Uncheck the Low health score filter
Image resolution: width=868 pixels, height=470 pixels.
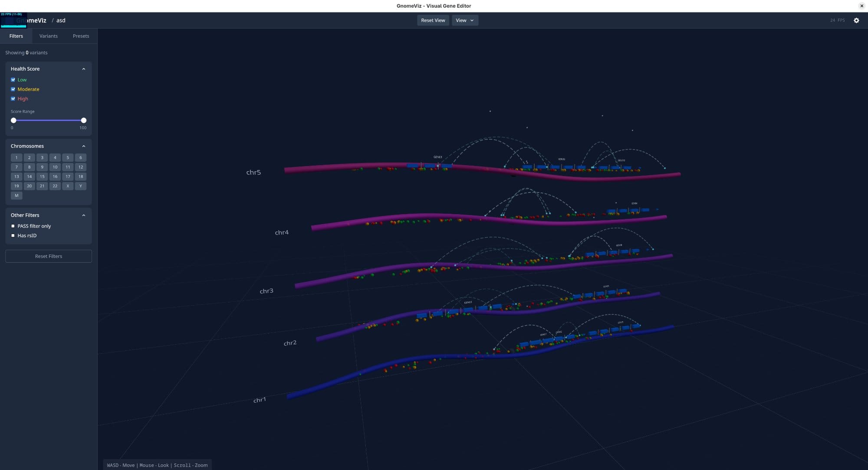click(x=13, y=80)
